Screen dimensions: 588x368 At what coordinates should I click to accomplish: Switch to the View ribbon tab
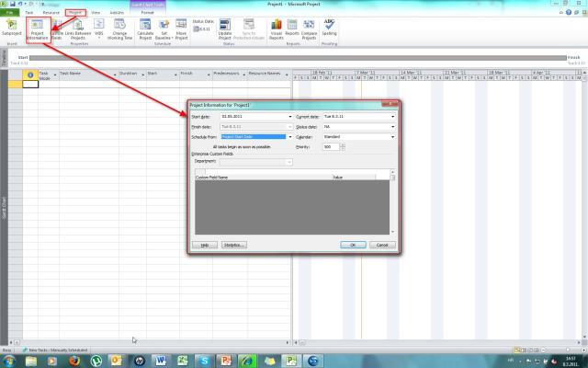(96, 13)
